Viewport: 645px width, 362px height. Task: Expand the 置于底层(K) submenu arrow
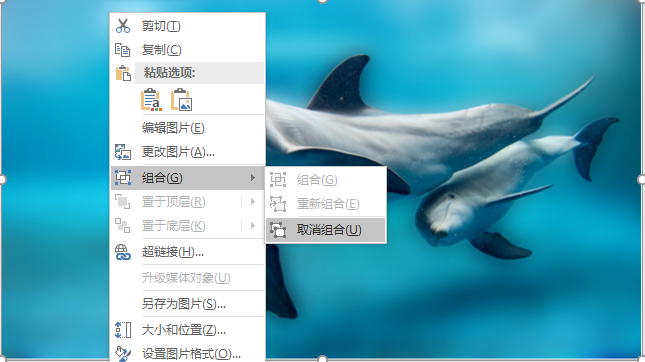pos(253,225)
